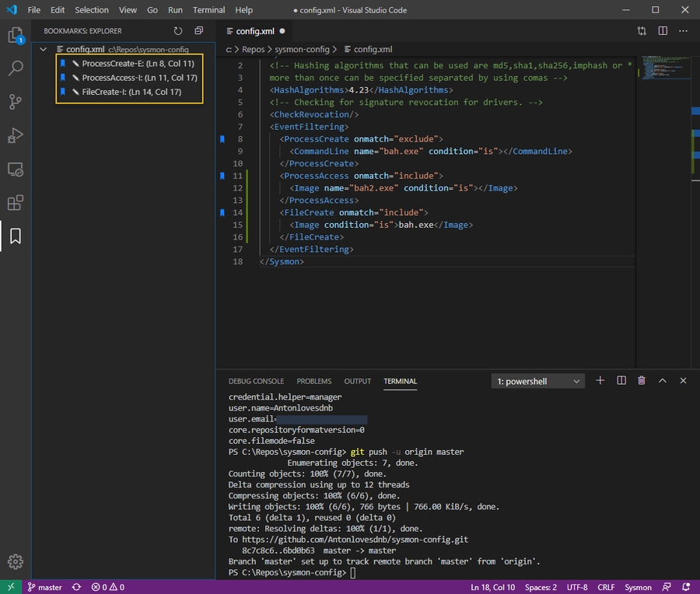700x594 pixels.
Task: Click the Manage gear icon
Action: coord(15,561)
